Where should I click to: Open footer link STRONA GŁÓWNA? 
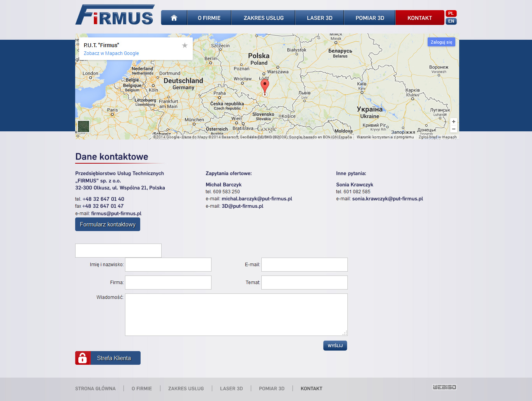click(x=95, y=389)
